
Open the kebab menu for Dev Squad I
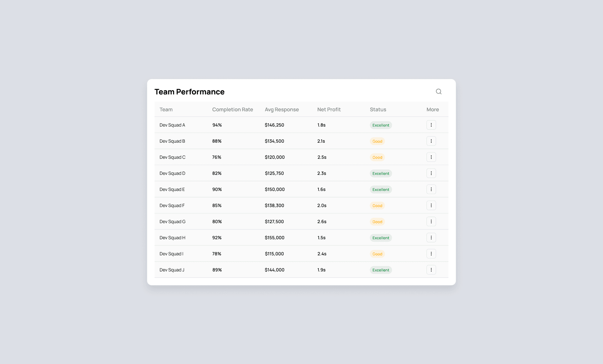point(431,254)
